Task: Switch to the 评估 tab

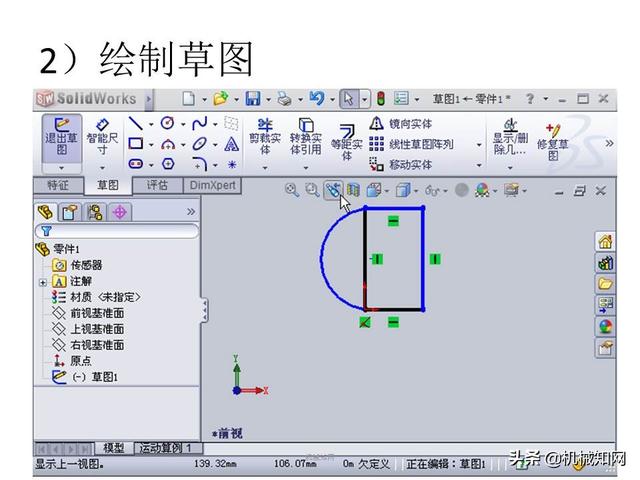Action: point(158,185)
